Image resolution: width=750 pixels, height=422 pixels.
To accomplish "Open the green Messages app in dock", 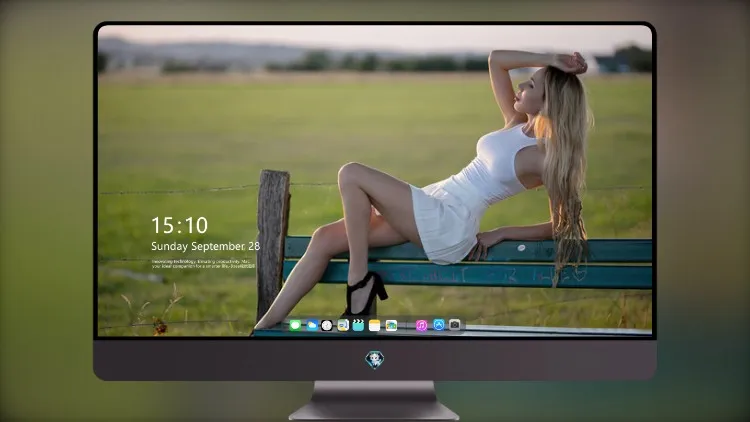I will [295, 325].
